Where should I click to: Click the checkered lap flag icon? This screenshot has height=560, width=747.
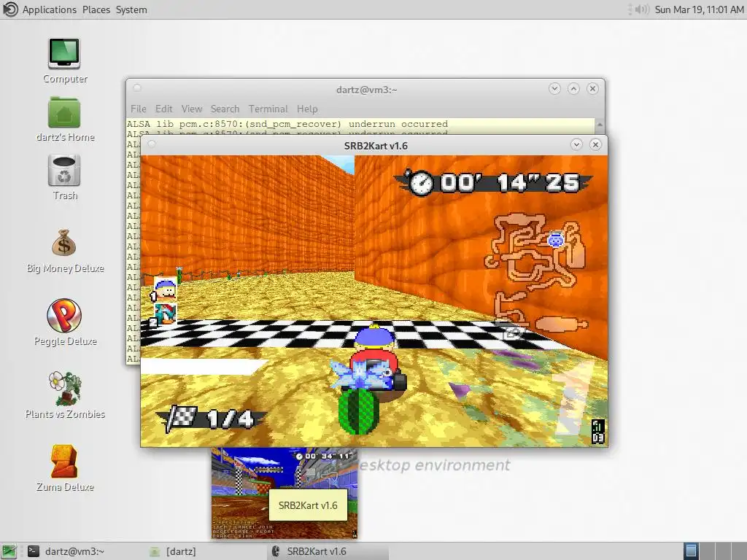click(181, 419)
